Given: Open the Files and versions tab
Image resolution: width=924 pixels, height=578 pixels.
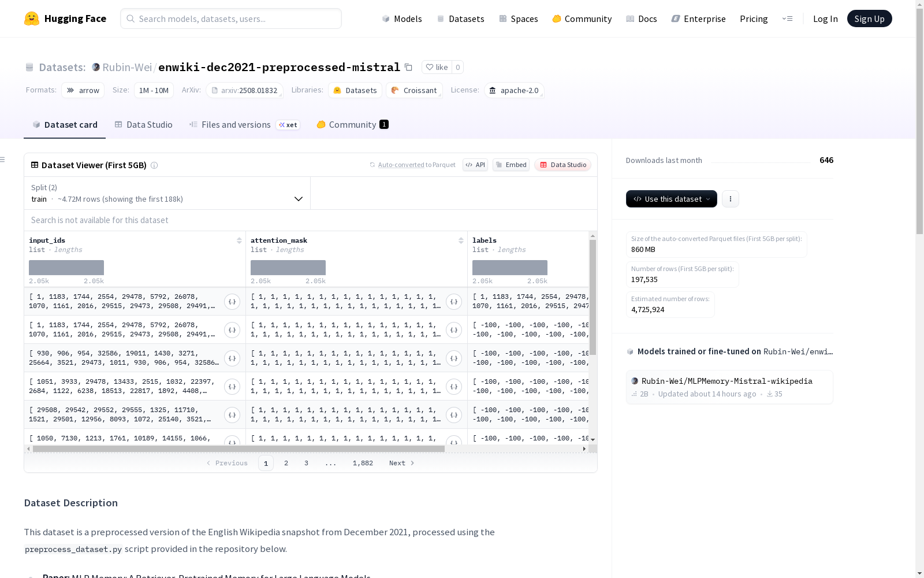Looking at the screenshot, I should click(x=244, y=125).
